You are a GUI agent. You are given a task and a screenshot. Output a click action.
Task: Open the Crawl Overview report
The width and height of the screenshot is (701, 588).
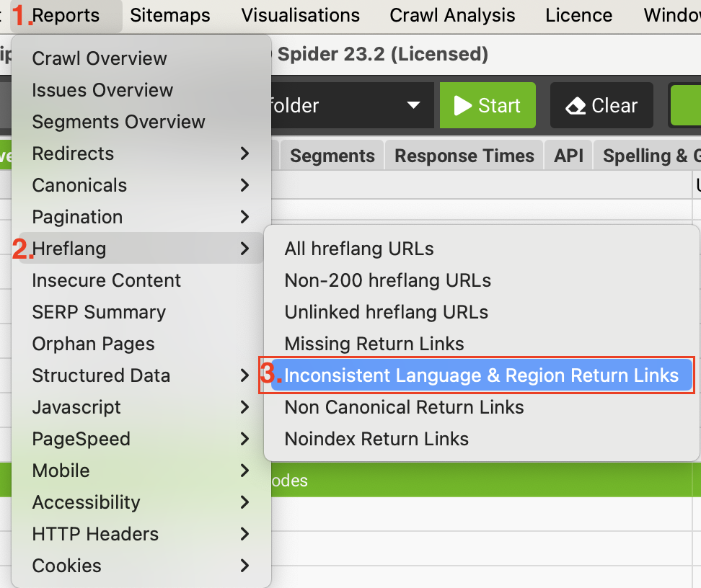tap(100, 58)
